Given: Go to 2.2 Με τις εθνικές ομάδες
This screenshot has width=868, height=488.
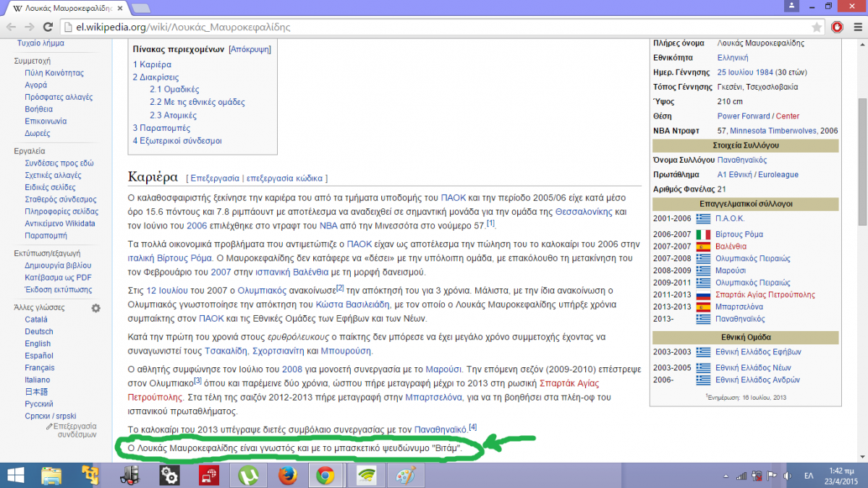Looking at the screenshot, I should coord(197,102).
